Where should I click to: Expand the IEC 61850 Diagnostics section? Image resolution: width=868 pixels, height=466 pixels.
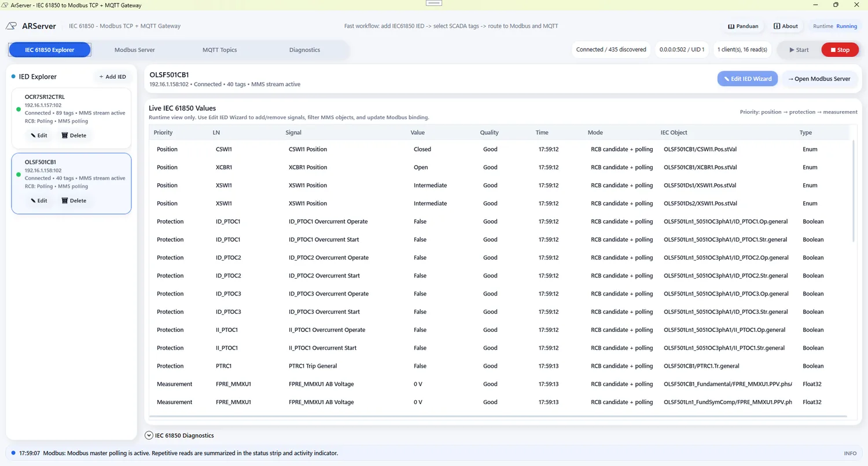click(x=179, y=435)
